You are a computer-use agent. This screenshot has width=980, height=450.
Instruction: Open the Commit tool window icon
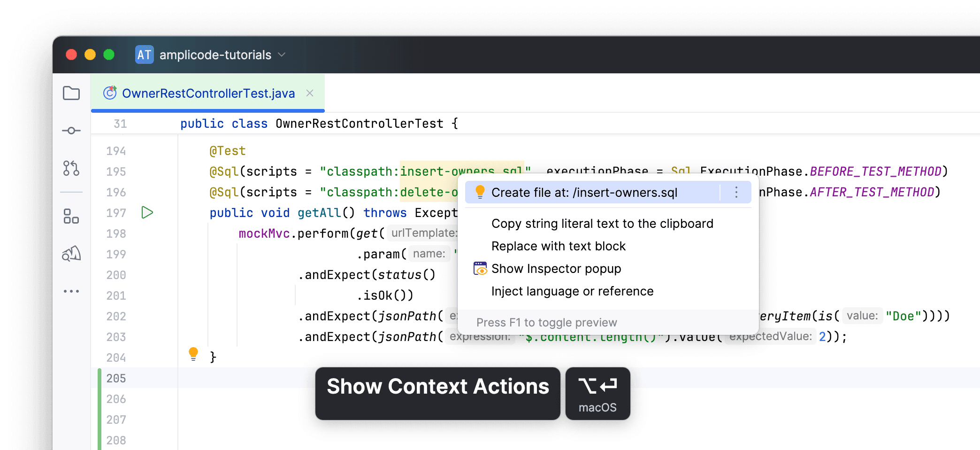[x=71, y=131]
